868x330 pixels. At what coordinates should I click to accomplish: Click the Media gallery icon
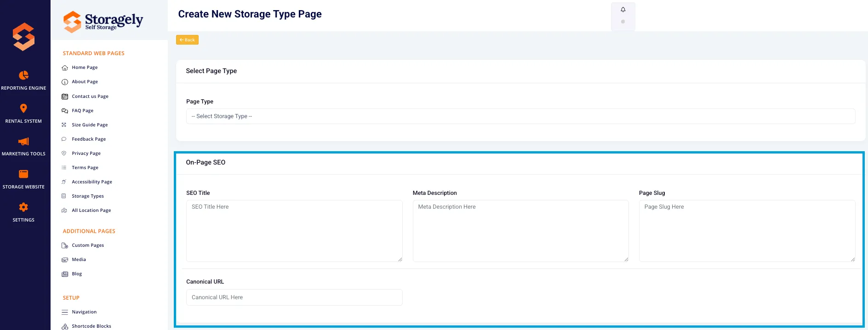pyautogui.click(x=65, y=260)
